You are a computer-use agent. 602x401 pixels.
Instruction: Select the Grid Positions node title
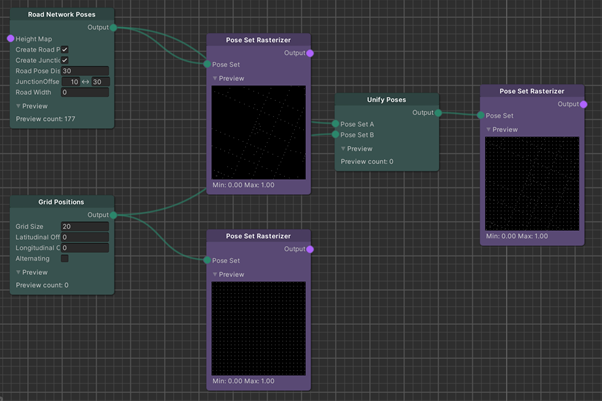click(61, 202)
